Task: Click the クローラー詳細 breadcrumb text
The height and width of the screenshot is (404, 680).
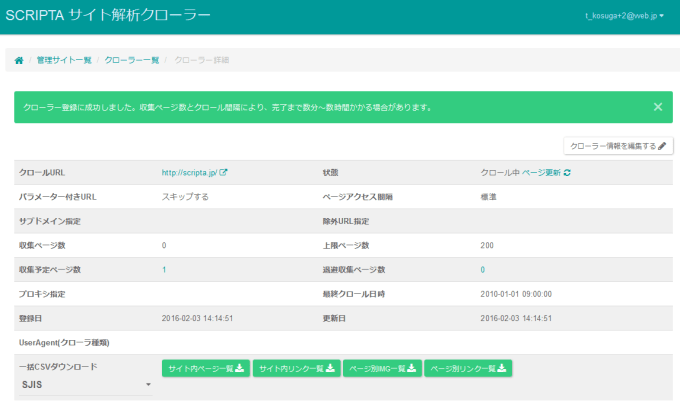Action: pos(201,61)
